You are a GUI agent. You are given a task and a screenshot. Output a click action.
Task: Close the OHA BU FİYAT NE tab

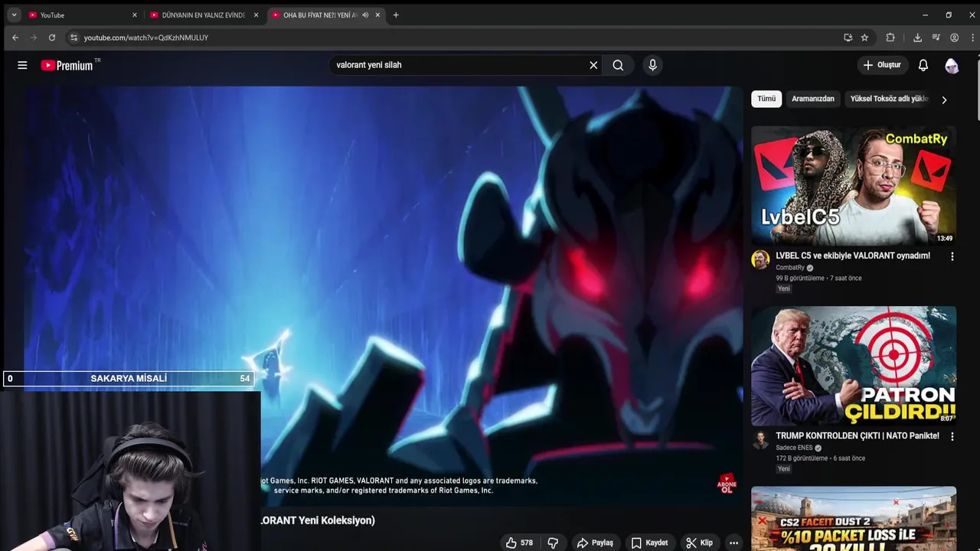click(377, 15)
